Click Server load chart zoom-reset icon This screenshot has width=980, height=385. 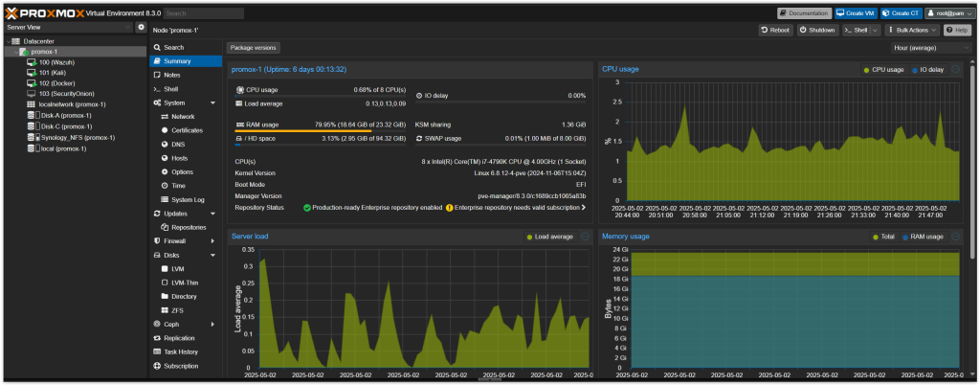585,237
